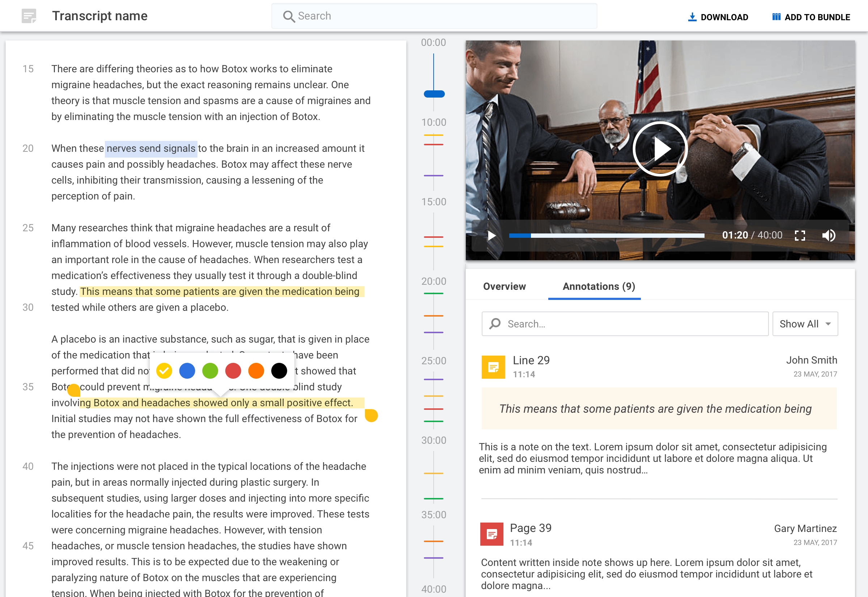
Task: Click the Download icon button
Action: click(692, 17)
